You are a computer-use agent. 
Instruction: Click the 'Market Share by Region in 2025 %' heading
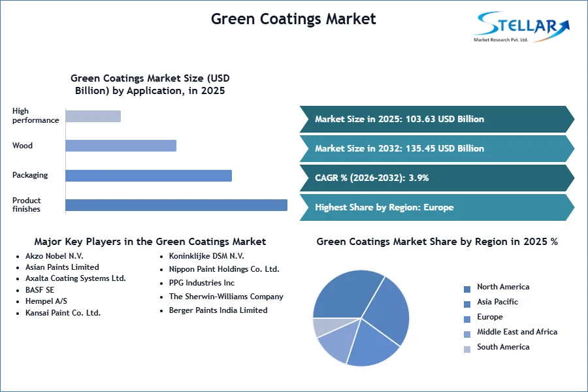[x=437, y=242]
